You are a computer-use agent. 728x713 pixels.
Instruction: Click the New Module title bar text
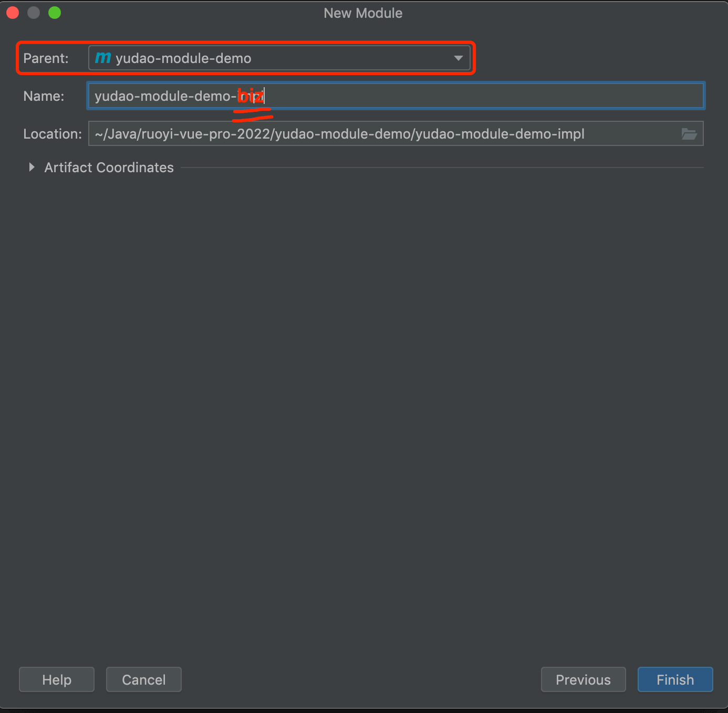tap(363, 13)
